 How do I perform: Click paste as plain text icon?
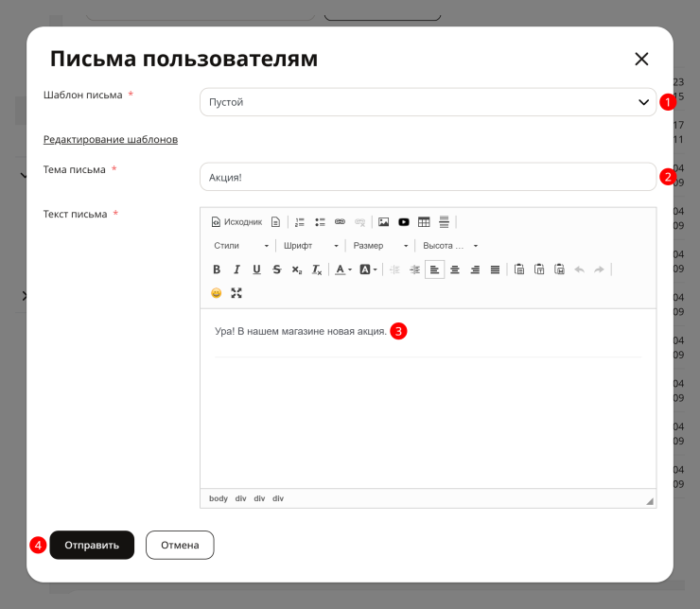pyautogui.click(x=539, y=270)
